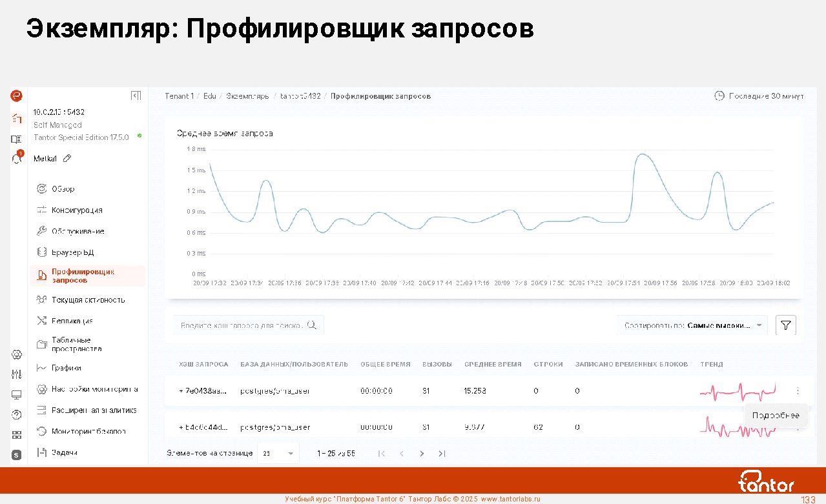Select Текущая активность in sidebar

pos(88,300)
